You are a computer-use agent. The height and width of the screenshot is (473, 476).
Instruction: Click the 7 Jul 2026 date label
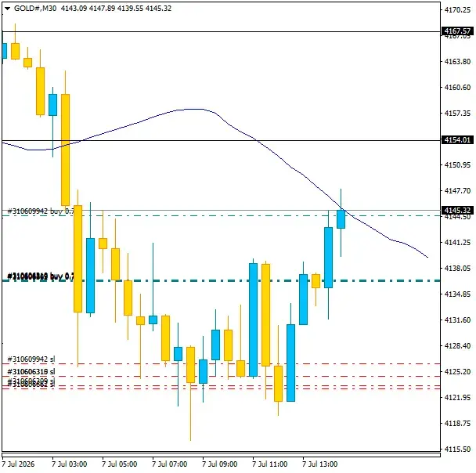(x=18, y=464)
